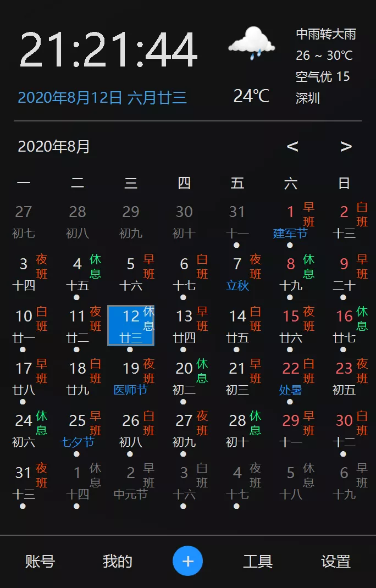Click the 2020年8月 month title

coord(54,147)
